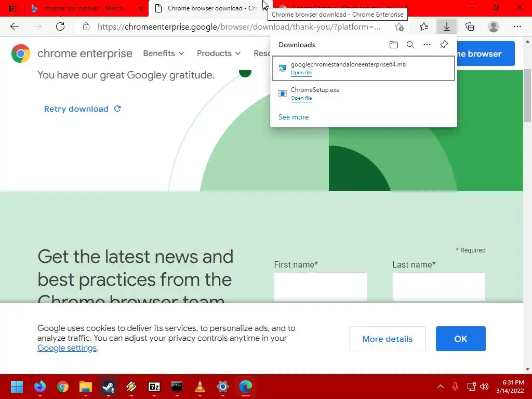The image size is (532, 399).
Task: Click See more in Downloads panel
Action: 294,117
